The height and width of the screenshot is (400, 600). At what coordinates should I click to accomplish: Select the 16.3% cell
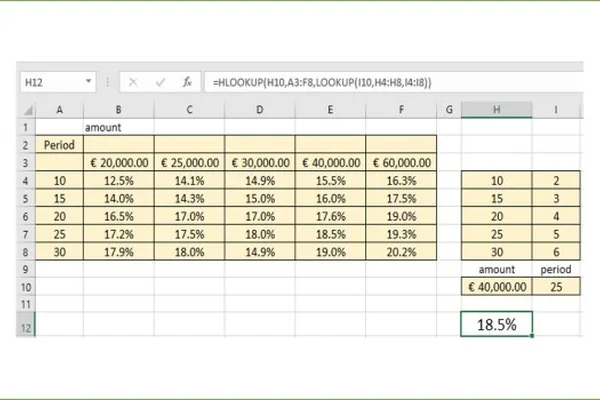(401, 181)
